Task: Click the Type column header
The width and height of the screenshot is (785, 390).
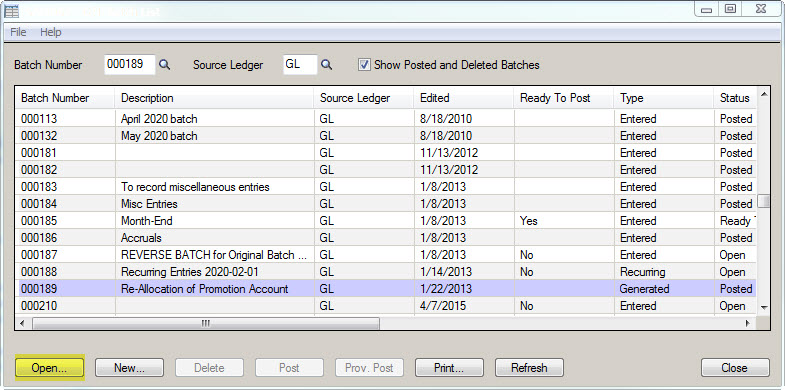Action: pos(664,98)
